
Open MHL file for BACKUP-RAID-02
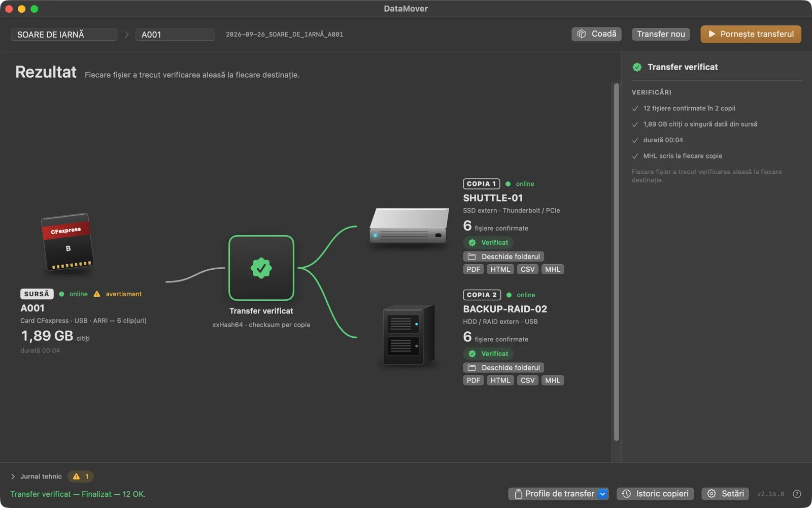click(x=553, y=380)
